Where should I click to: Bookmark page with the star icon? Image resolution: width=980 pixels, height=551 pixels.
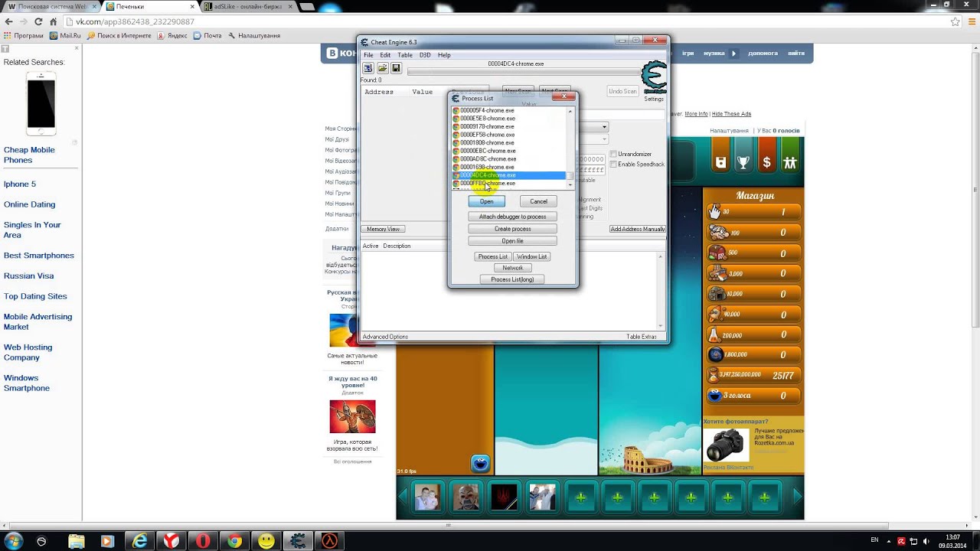[955, 22]
